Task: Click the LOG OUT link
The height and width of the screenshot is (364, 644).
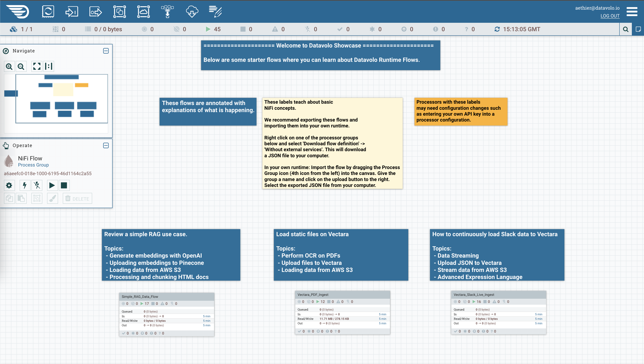Action: (610, 16)
